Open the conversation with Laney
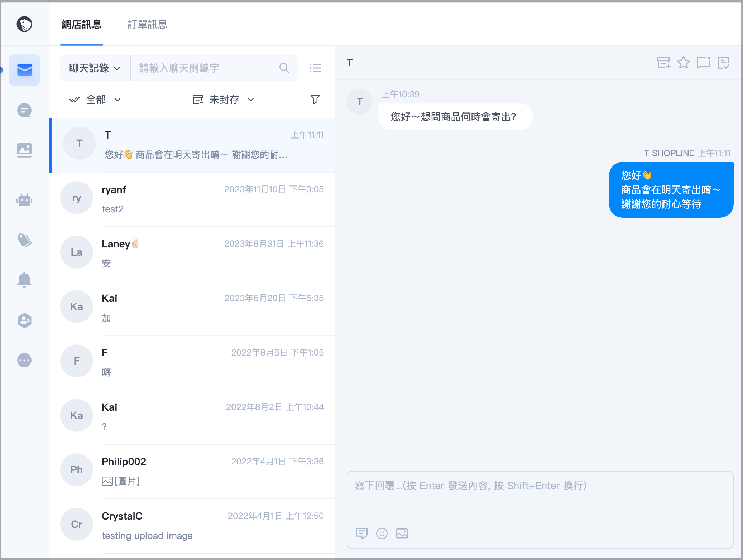743x560 pixels. [x=193, y=254]
